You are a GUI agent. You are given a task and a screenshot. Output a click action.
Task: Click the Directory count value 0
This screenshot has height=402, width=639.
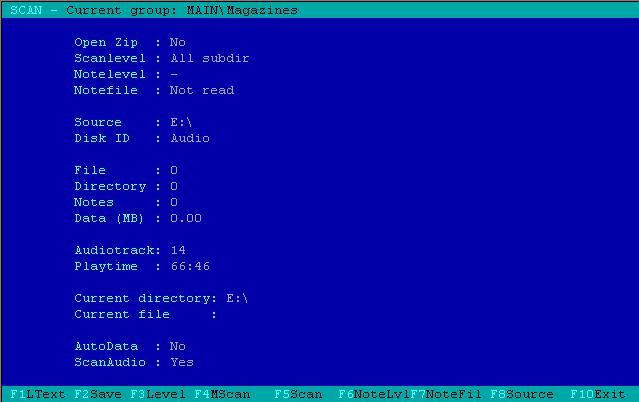point(174,186)
